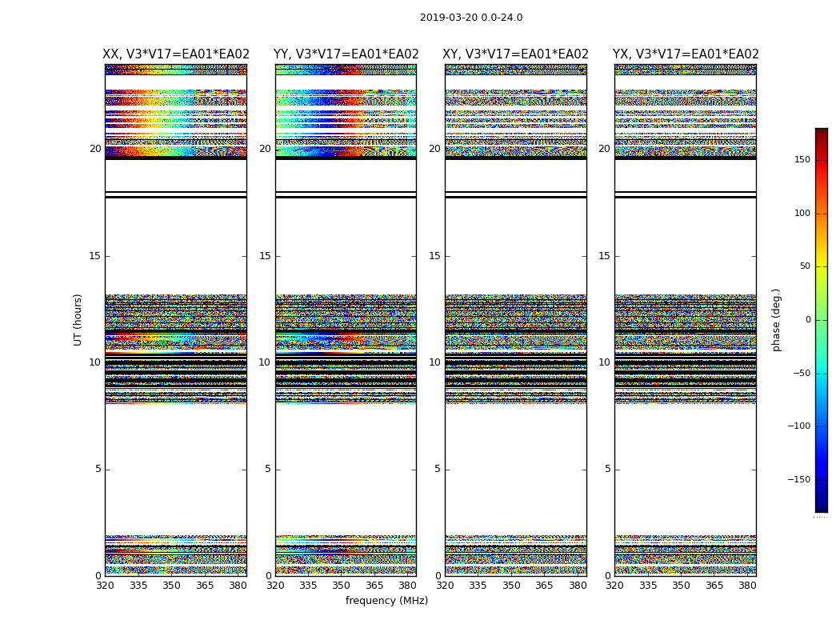Click the 10 hour tick of YX plot
This screenshot has height=640, width=840.
(605, 362)
